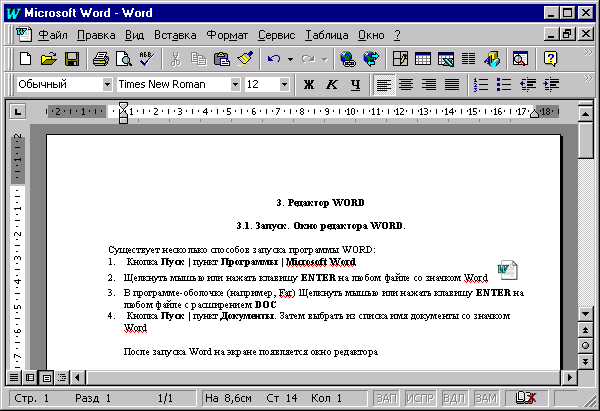Open Tables and Borders pencil icon

400,59
